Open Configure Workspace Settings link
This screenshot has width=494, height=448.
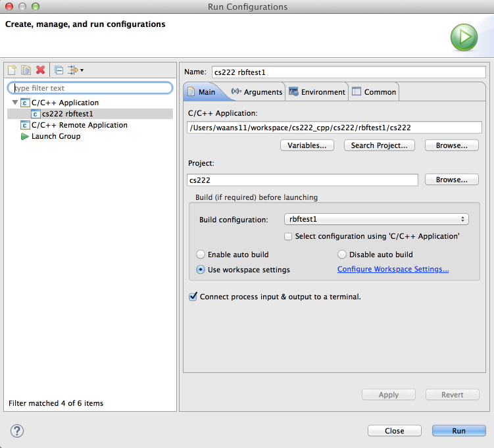click(x=393, y=270)
